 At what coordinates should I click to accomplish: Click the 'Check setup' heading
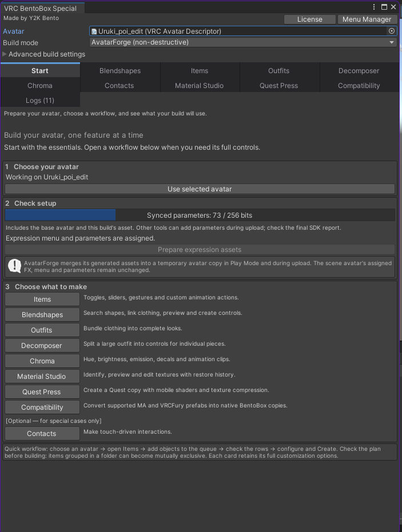click(x=35, y=203)
